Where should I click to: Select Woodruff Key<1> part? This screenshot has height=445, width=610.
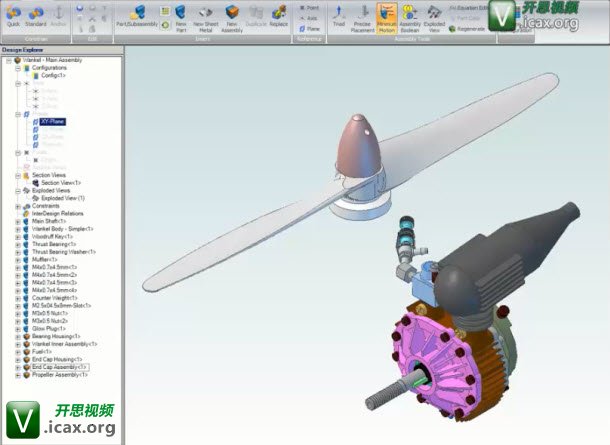(x=53, y=237)
